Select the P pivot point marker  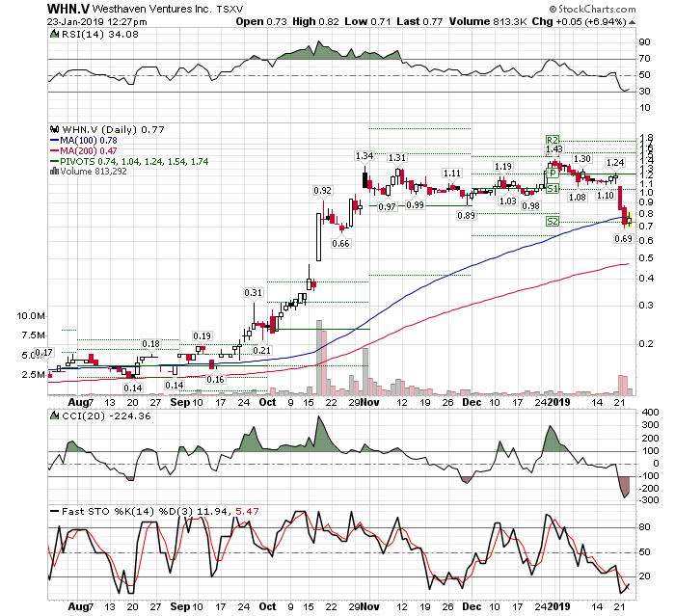click(553, 174)
